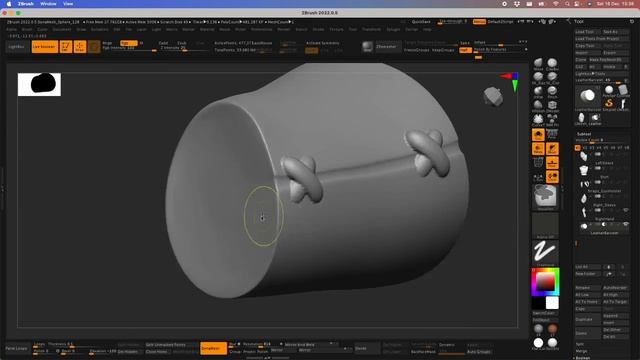This screenshot has width=640, height=360.
Task: Click the camera head orientation icon
Action: [x=493, y=97]
